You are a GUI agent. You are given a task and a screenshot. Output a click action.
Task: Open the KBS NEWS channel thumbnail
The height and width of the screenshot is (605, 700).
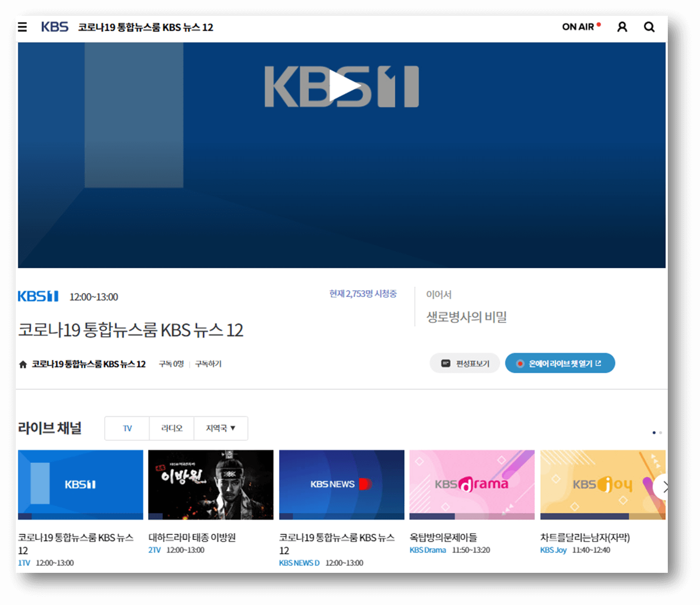pyautogui.click(x=341, y=485)
